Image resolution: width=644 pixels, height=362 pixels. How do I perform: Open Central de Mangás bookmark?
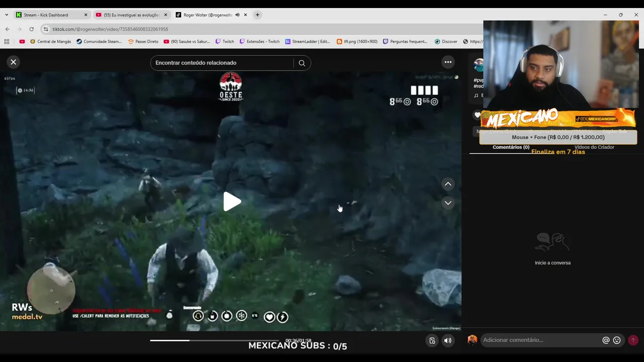(50, 42)
